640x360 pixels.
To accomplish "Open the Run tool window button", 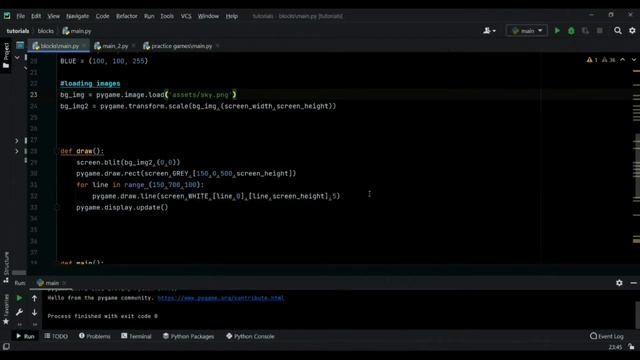I will [x=25, y=336].
